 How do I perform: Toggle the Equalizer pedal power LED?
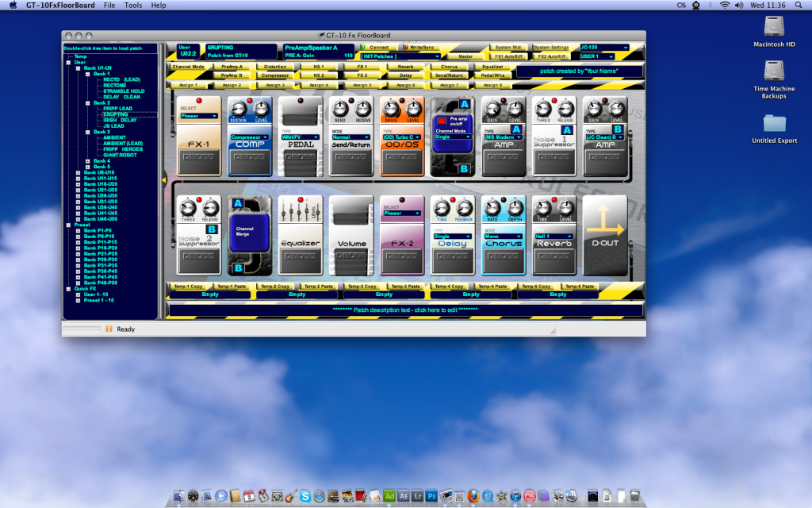301,199
